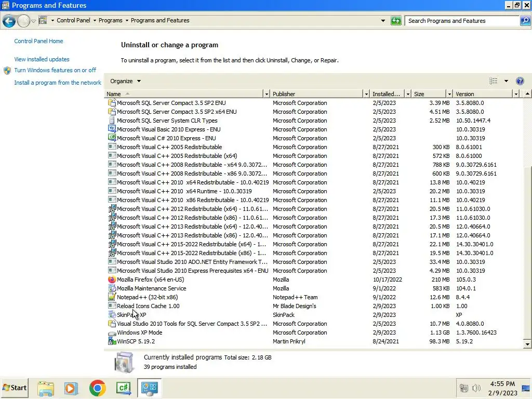The height and width of the screenshot is (399, 532).
Task: Select Visual Studio 2010 Express Prerequisites x64 row
Action: [x=314, y=271]
